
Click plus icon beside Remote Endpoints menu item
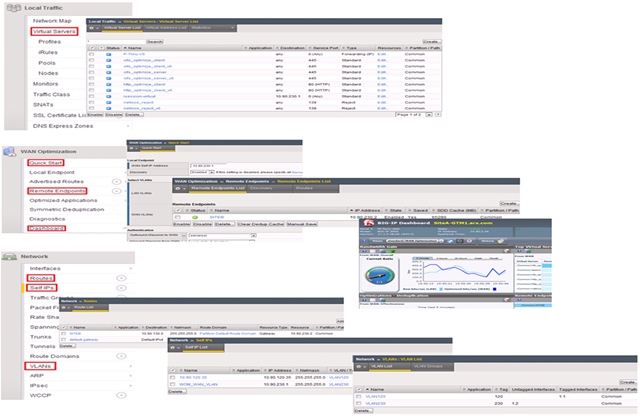coord(116,191)
